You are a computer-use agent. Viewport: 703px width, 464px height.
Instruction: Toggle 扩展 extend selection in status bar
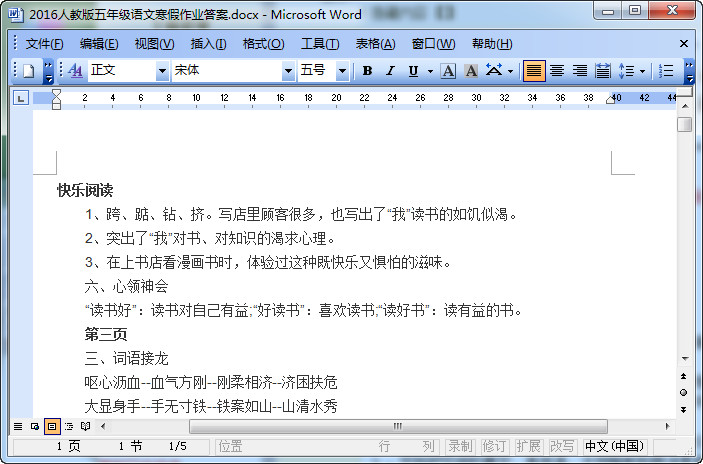pos(528,447)
